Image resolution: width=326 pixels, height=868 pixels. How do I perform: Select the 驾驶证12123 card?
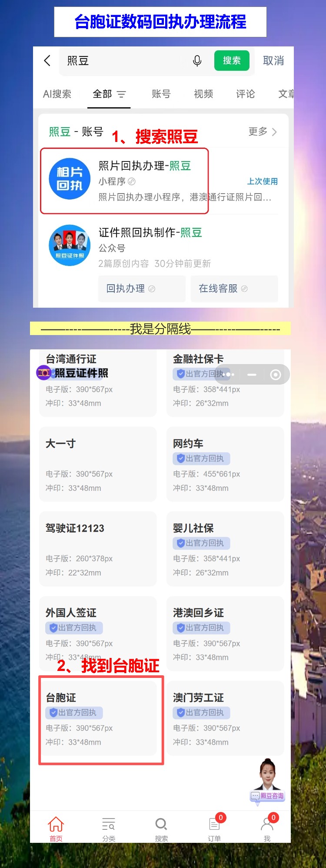[x=98, y=549]
